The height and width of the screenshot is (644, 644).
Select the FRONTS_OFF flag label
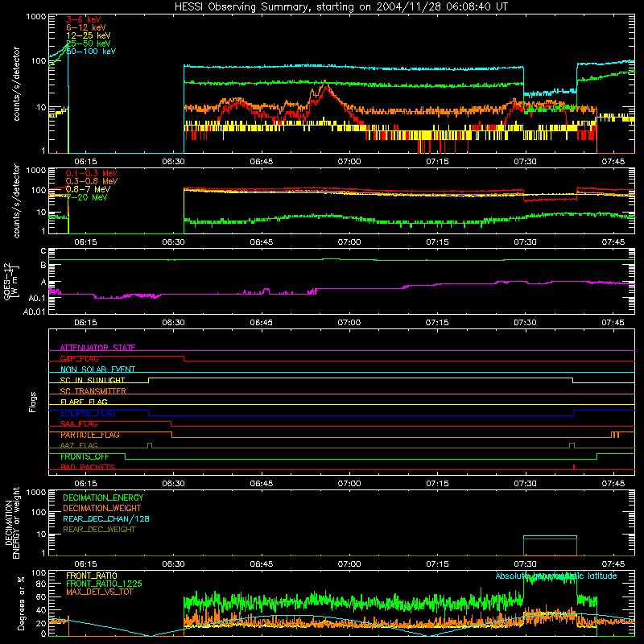[85, 456]
